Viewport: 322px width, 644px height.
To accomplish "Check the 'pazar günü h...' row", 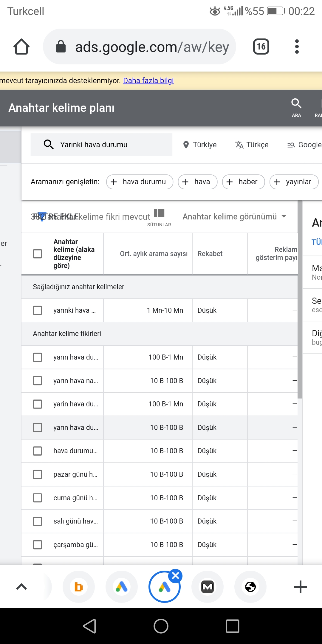I will [x=38, y=474].
